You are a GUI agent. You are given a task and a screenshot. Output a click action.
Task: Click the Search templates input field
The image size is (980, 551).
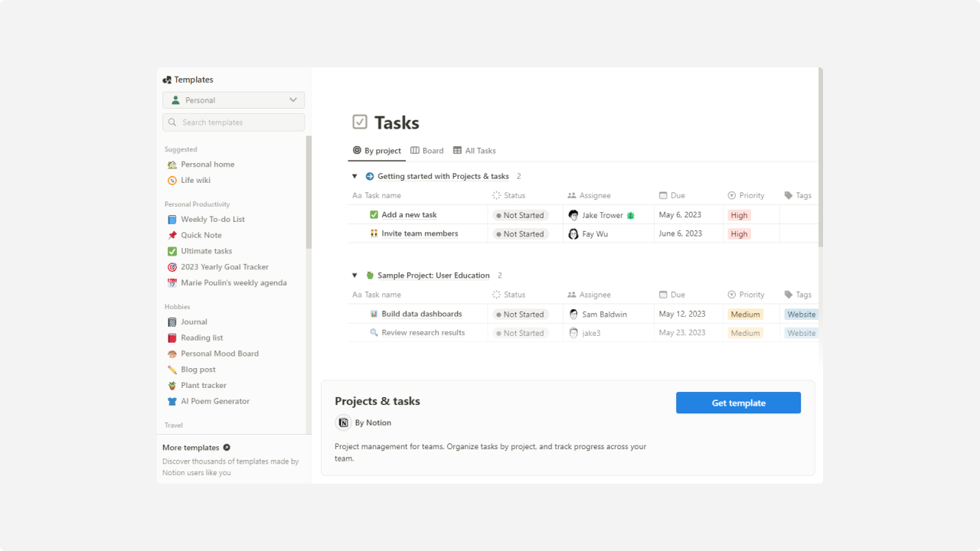click(x=222, y=122)
